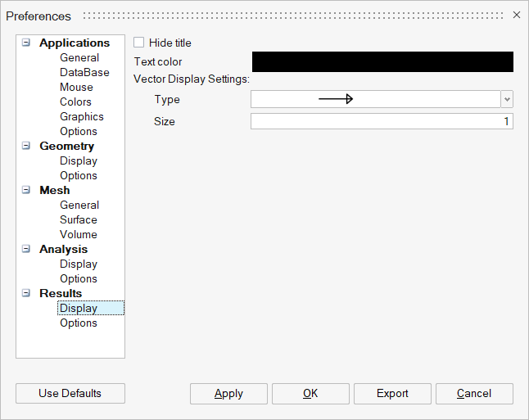The width and height of the screenshot is (529, 420).
Task: Collapse the Applications tree section
Action: tap(26, 43)
